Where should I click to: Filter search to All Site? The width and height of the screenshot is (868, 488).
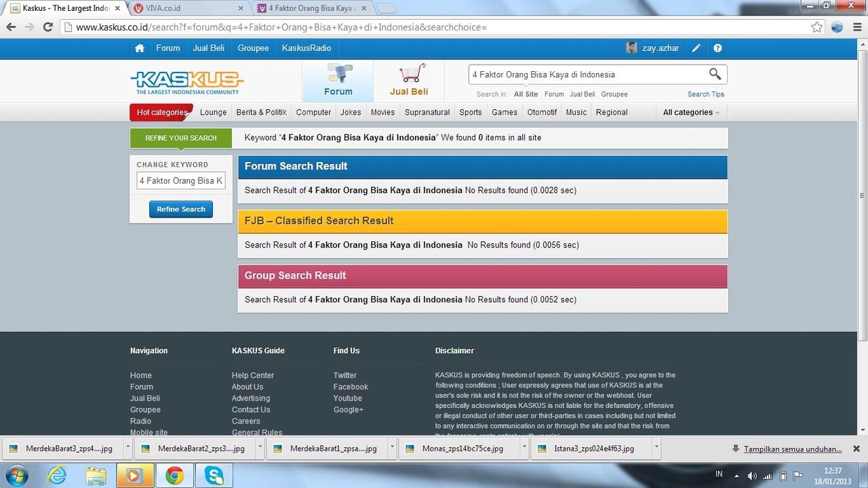pyautogui.click(x=526, y=94)
